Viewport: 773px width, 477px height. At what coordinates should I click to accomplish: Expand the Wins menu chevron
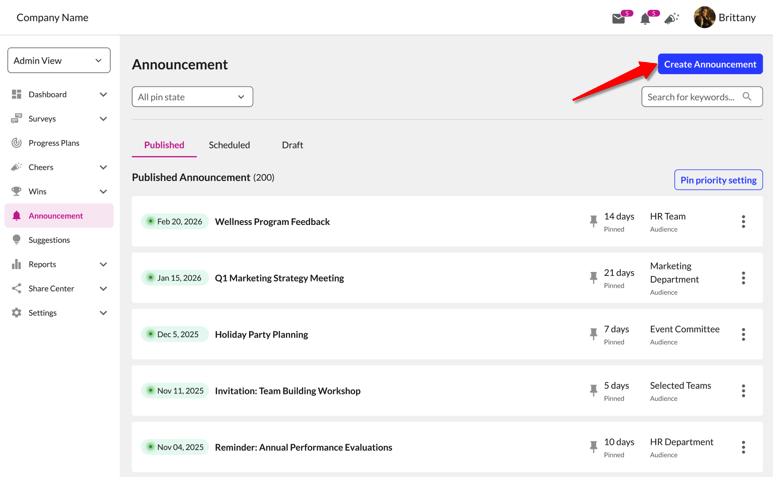[103, 191]
